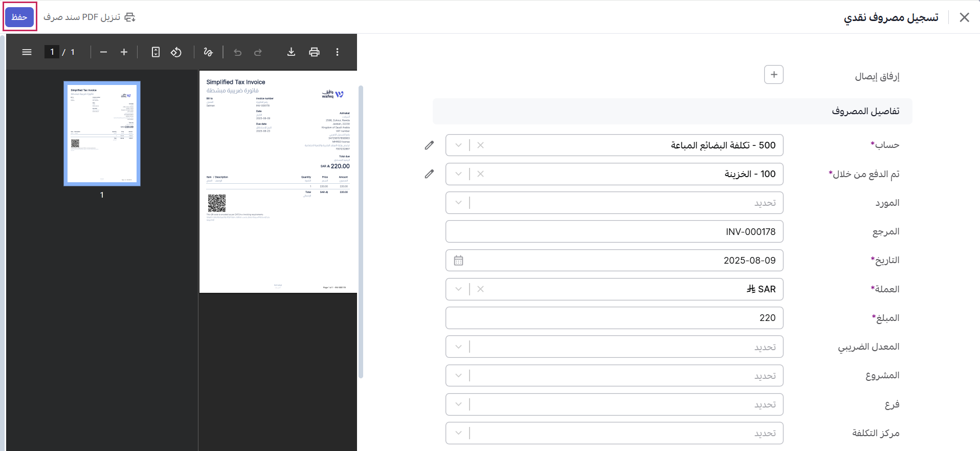The width and height of the screenshot is (980, 451).
Task: Edit the account 500 with pencil icon
Action: 429,145
